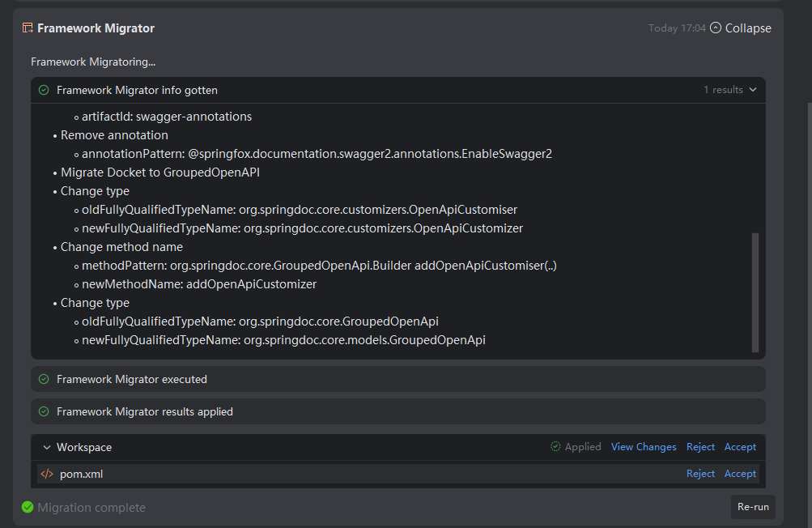Open View Changes for the workspace
The height and width of the screenshot is (528, 812).
tap(644, 447)
